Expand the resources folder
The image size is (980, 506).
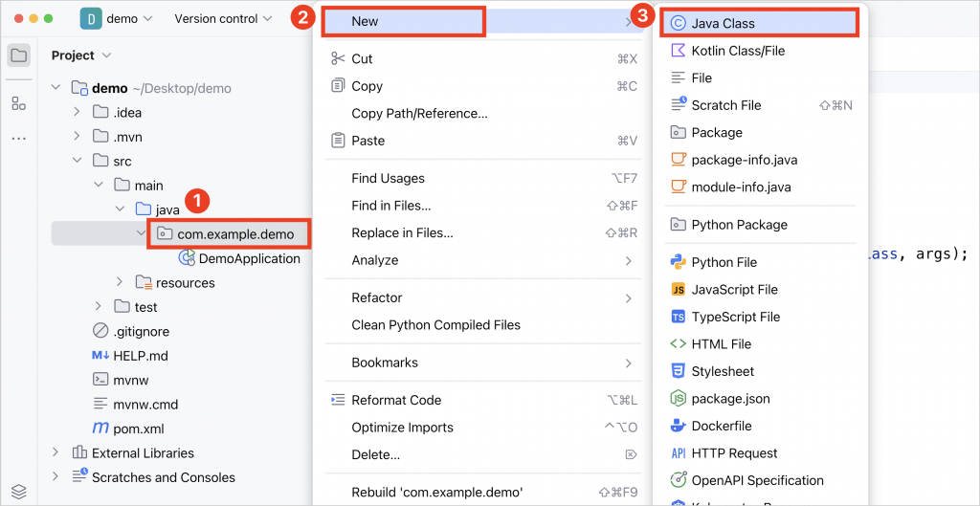point(120,283)
